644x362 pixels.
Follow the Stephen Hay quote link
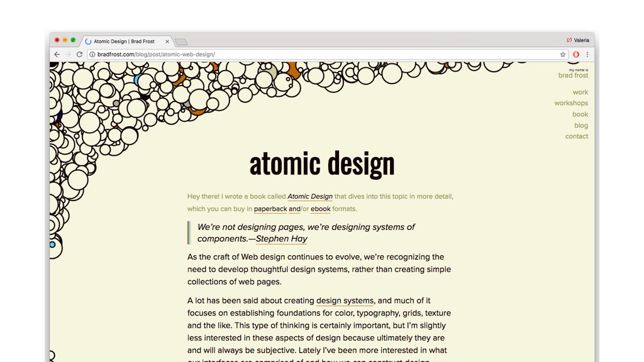281,239
